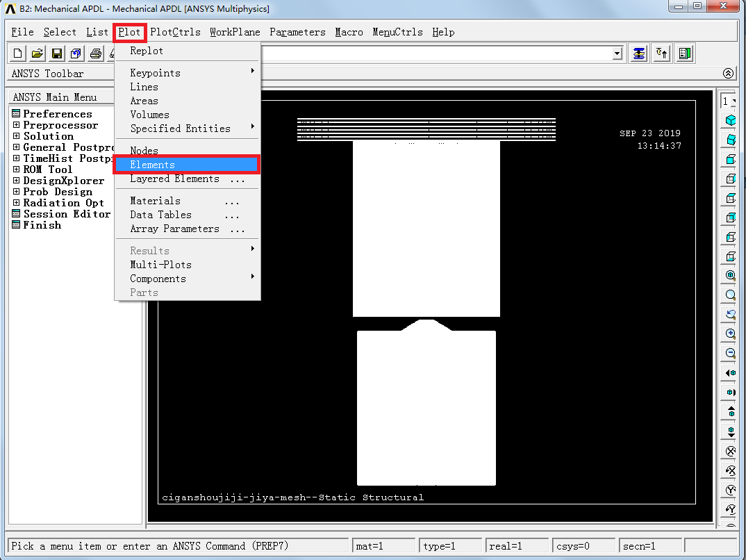
Task: Open the Help menu
Action: 443,32
